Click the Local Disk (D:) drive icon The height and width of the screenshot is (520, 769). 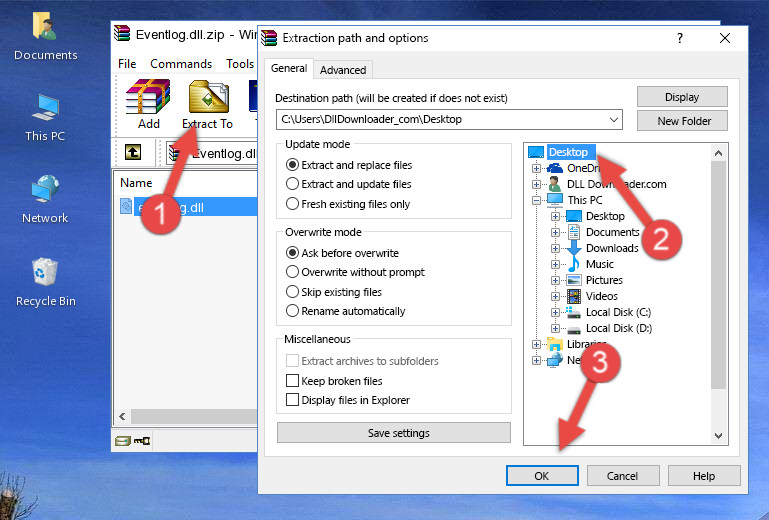click(x=574, y=329)
